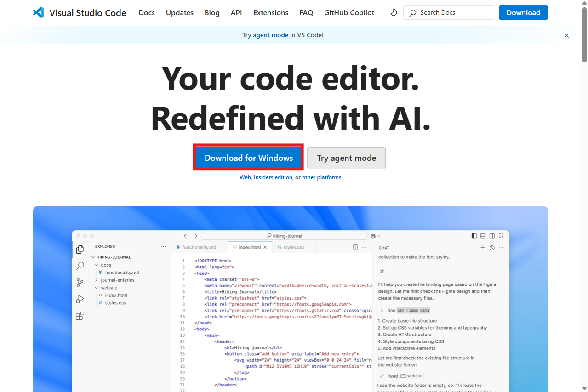Open the Chat panel ellipsis menu
The height and width of the screenshot is (392, 588).
[x=501, y=248]
